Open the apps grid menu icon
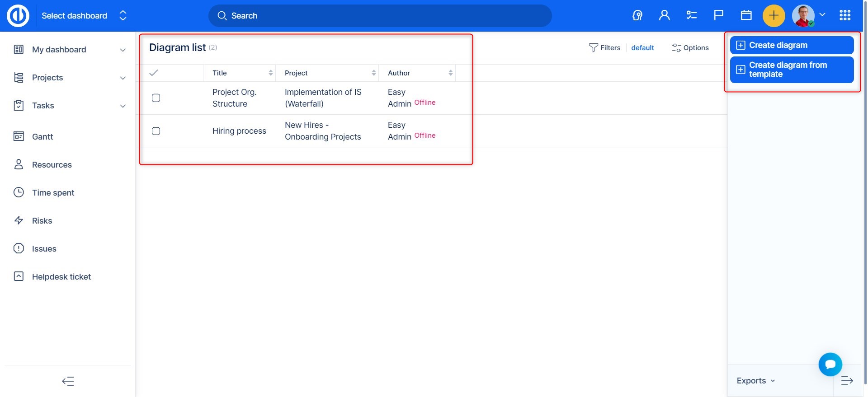 click(x=845, y=16)
